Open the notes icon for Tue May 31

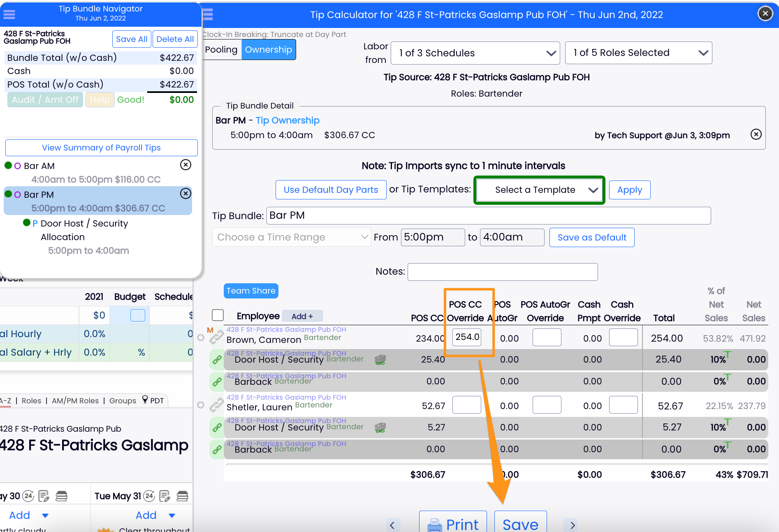165,496
